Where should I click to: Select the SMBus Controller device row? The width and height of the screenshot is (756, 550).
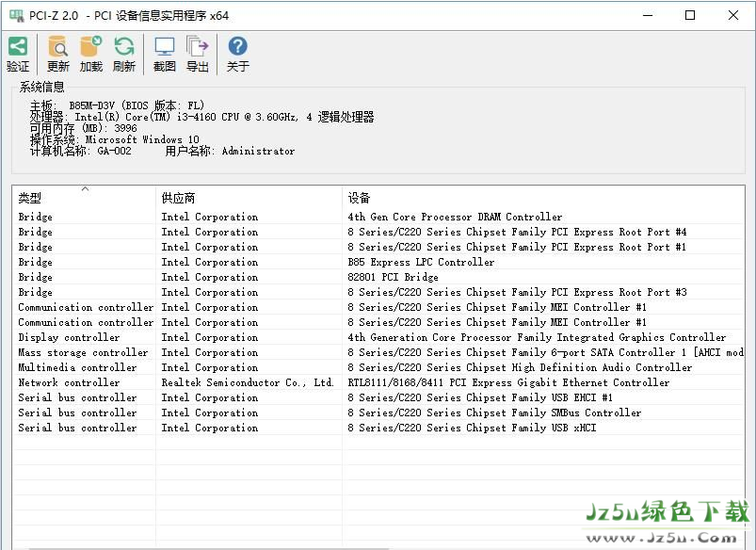[x=378, y=412]
